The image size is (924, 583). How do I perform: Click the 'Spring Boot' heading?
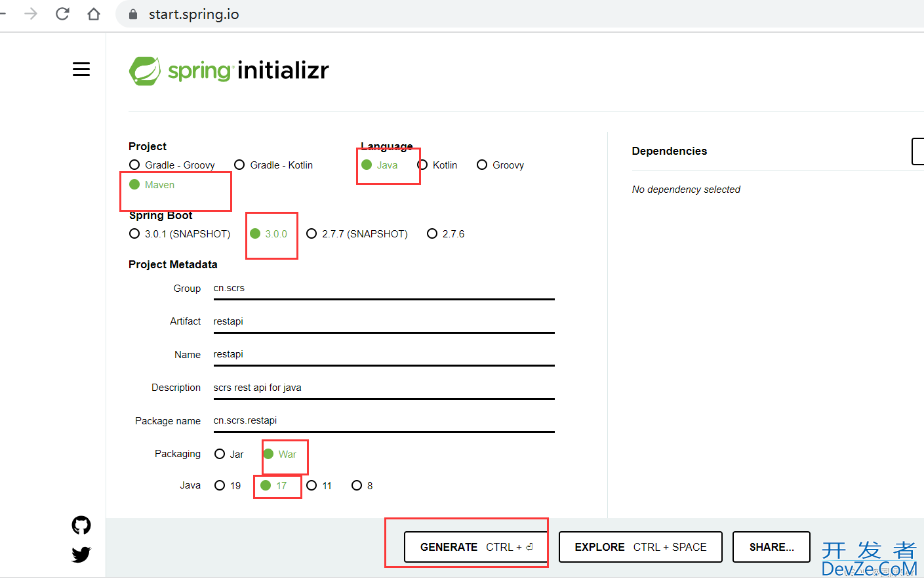pyautogui.click(x=161, y=216)
